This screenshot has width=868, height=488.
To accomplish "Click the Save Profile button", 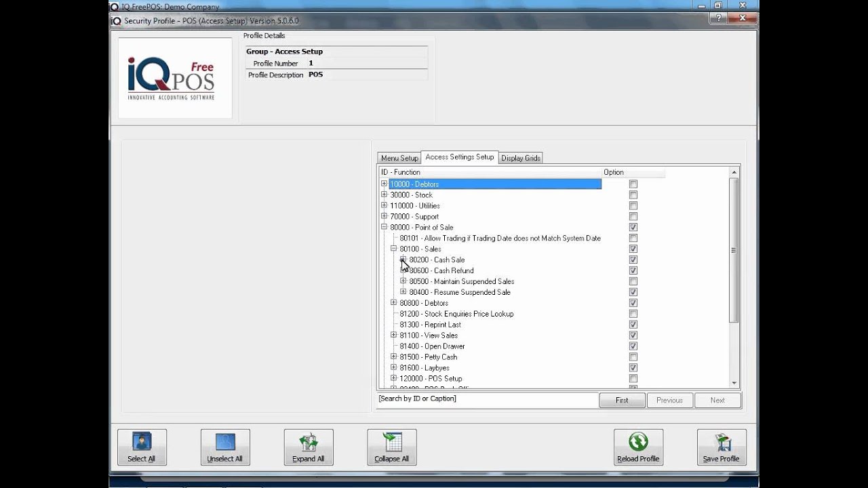I will (722, 447).
